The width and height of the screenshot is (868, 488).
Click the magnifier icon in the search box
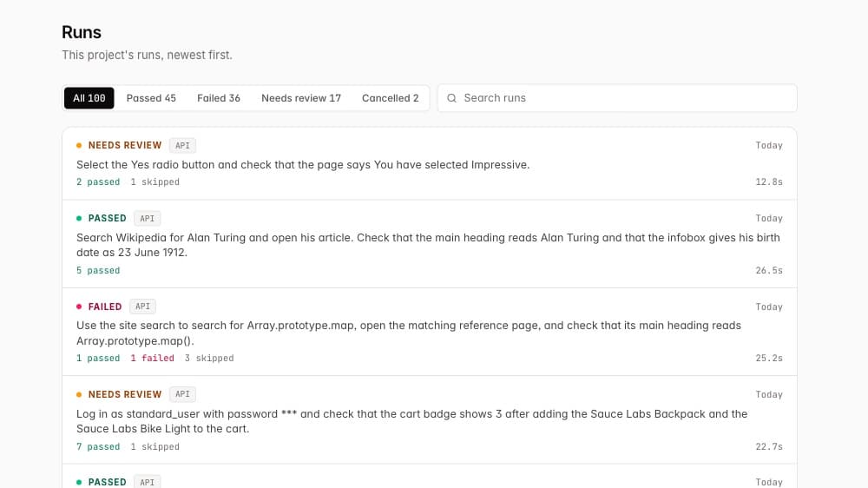pyautogui.click(x=451, y=98)
